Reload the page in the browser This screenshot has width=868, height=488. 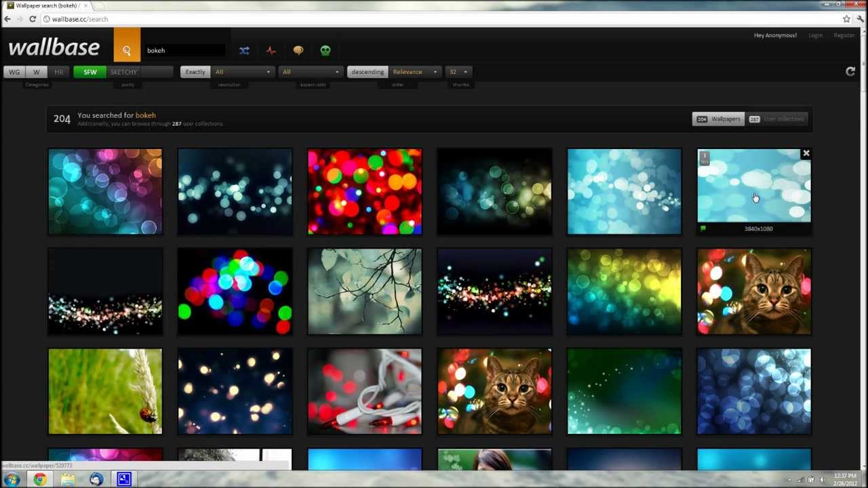[33, 19]
